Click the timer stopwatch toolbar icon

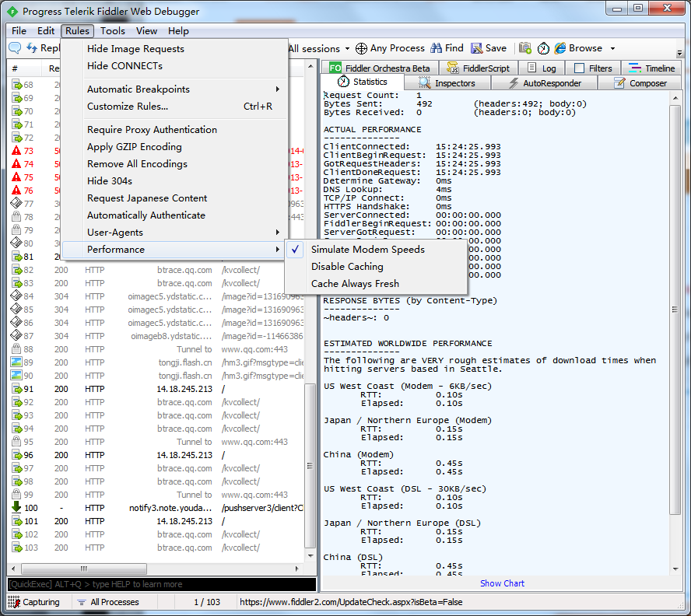[x=543, y=48]
